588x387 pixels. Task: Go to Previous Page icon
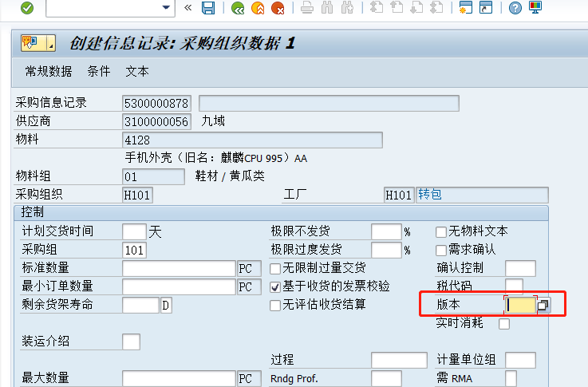click(x=397, y=8)
